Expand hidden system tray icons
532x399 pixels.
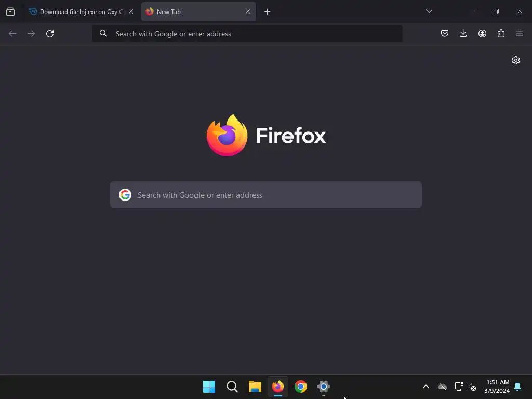point(426,387)
